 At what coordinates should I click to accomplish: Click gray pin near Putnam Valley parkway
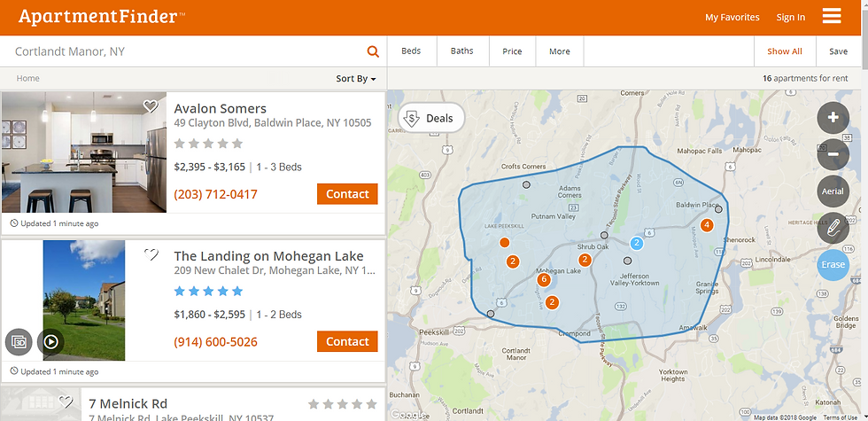[604, 235]
